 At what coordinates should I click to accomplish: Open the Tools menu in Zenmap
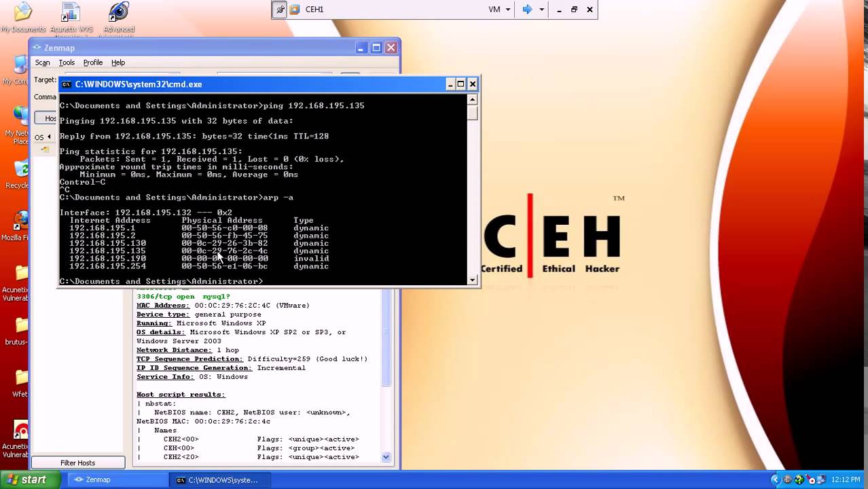coord(67,62)
